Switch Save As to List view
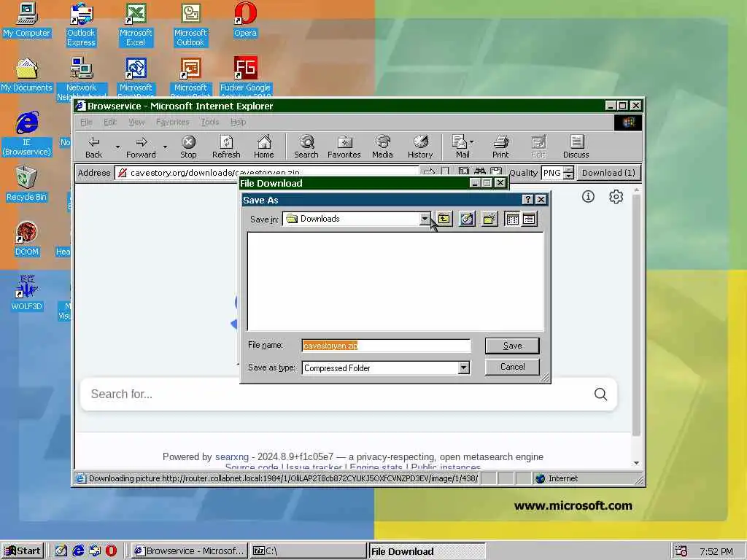Image resolution: width=747 pixels, height=560 pixels. tap(513, 219)
